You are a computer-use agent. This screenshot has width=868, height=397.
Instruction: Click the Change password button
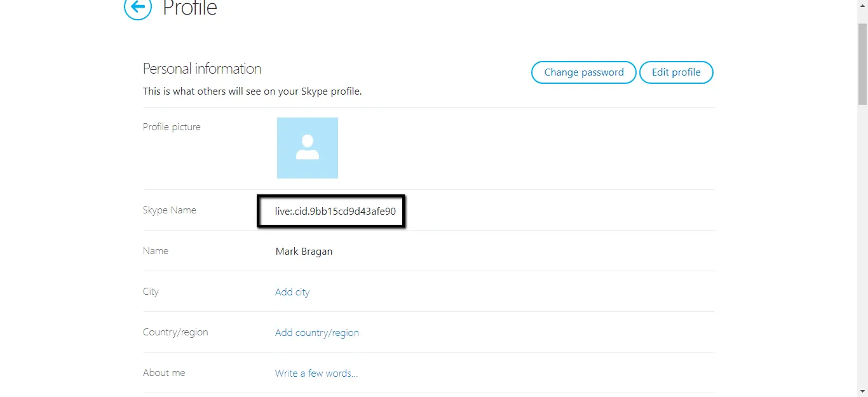(583, 72)
